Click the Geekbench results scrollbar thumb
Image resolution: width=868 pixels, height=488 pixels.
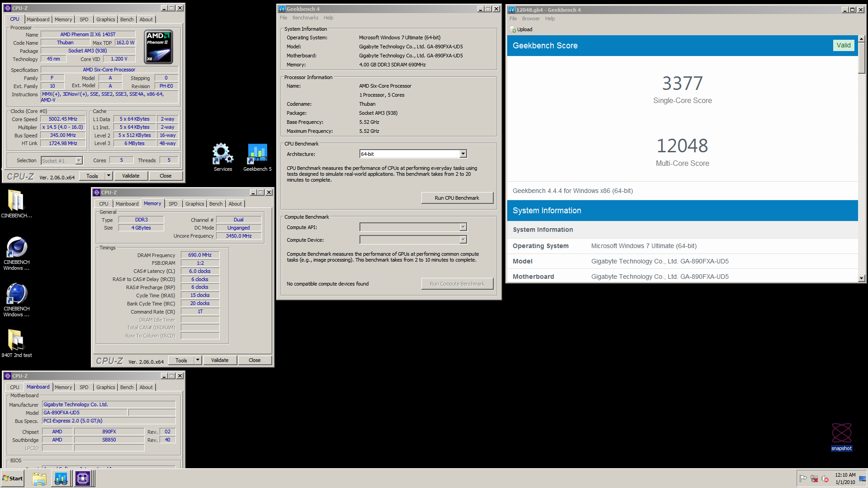tap(862, 58)
